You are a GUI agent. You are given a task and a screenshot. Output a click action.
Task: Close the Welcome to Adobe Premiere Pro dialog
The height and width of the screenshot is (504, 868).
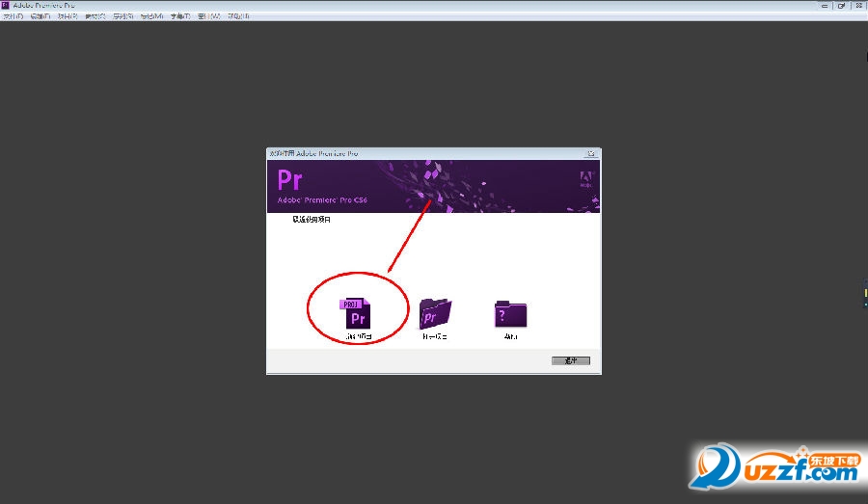pos(591,153)
